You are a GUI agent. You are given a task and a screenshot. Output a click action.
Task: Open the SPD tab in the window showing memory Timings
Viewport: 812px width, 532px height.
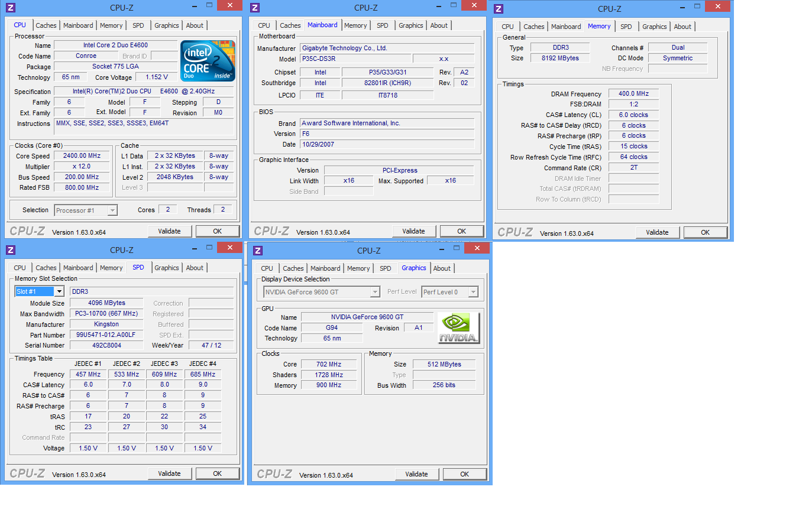click(626, 27)
